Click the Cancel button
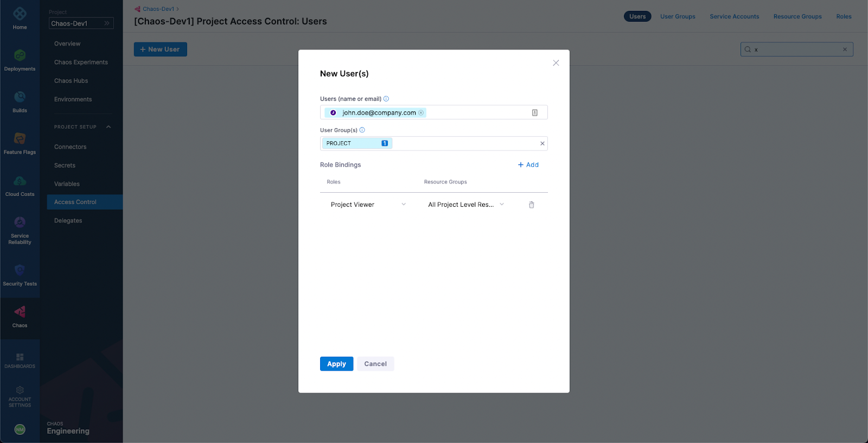This screenshot has height=443, width=868. tap(375, 364)
